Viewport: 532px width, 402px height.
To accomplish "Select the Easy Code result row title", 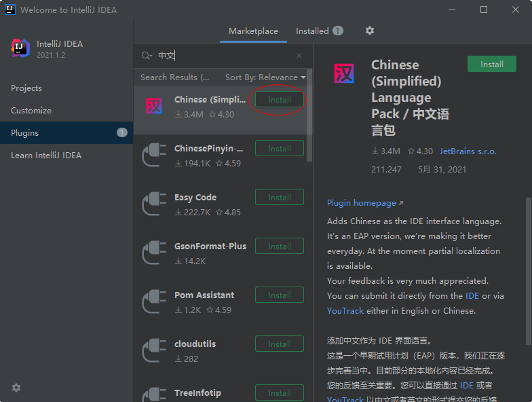I will click(195, 197).
